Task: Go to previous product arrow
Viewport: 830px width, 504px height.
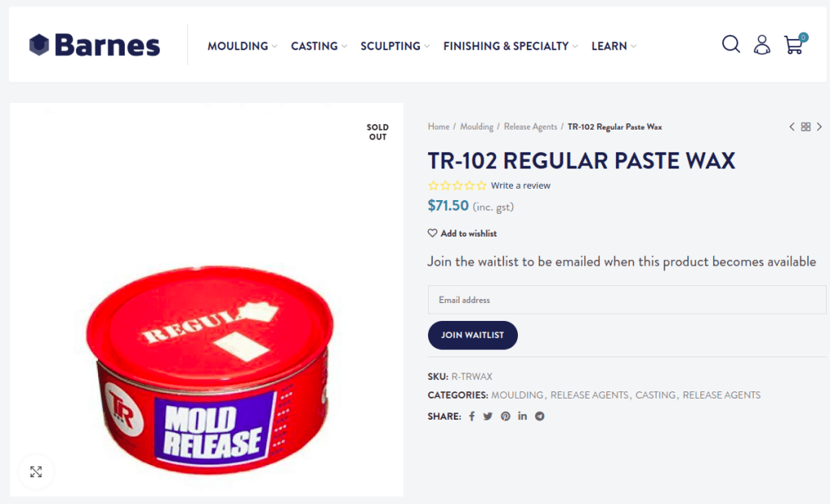Action: click(792, 126)
